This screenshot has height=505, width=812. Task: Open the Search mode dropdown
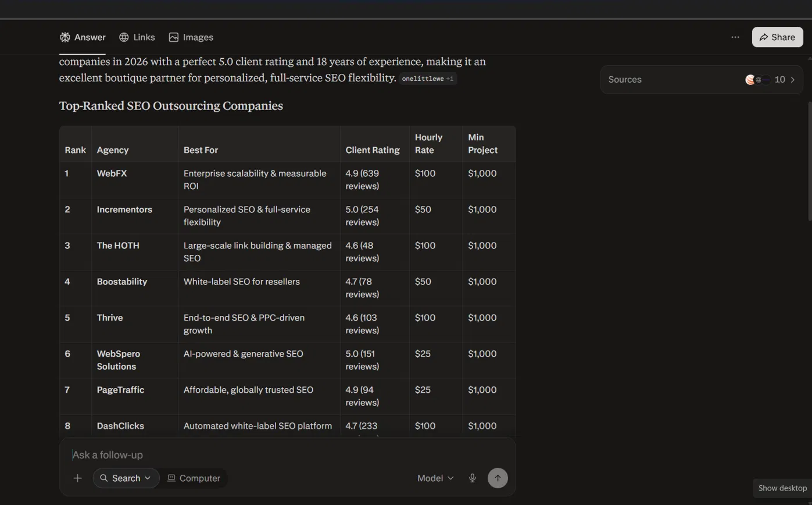[126, 478]
